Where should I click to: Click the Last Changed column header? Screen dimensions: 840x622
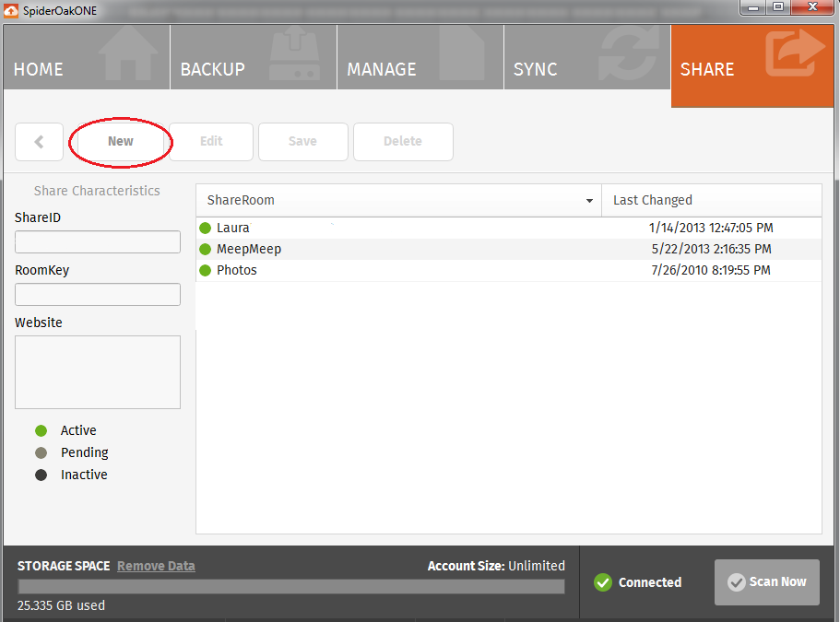tap(712, 200)
